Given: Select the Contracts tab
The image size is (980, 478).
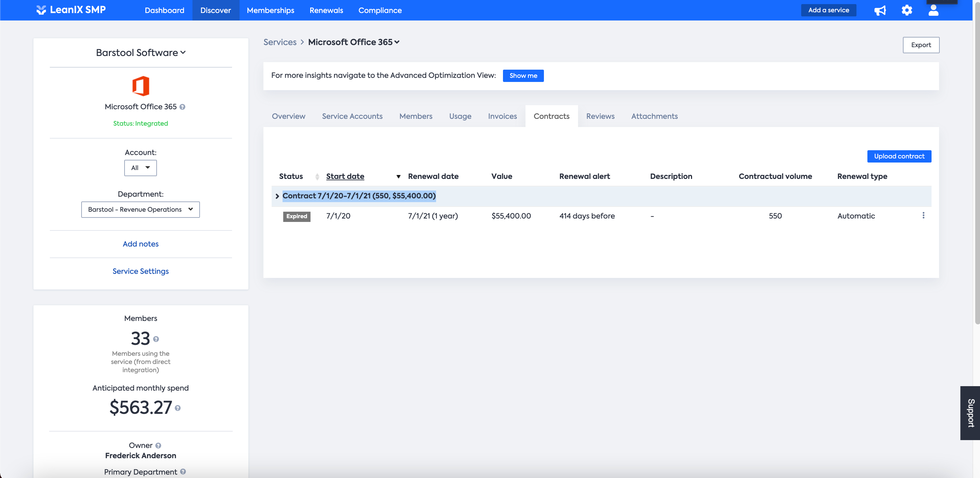Looking at the screenshot, I should pos(551,116).
